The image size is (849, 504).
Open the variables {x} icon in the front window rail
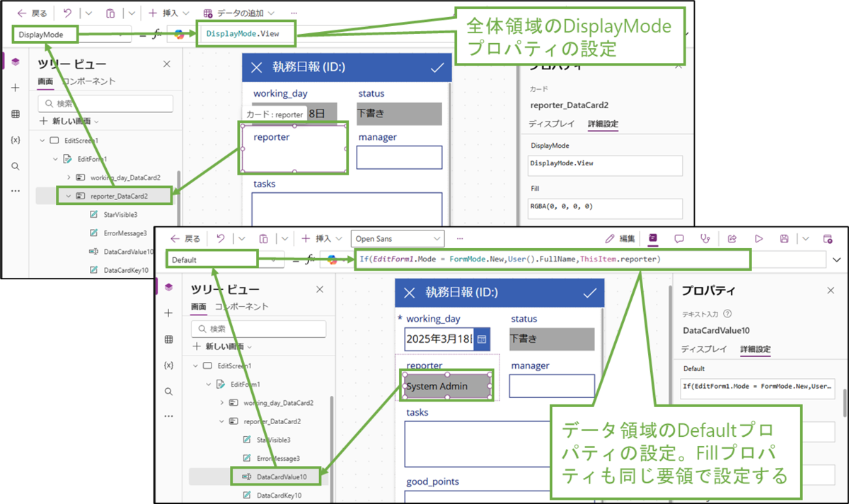(168, 365)
